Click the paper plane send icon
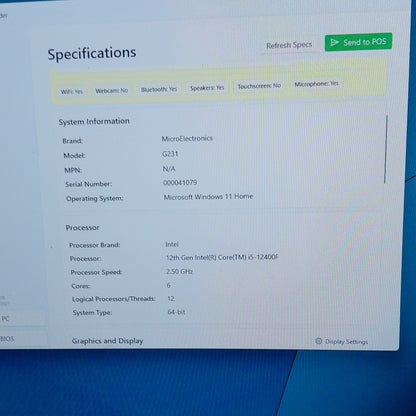 click(334, 42)
